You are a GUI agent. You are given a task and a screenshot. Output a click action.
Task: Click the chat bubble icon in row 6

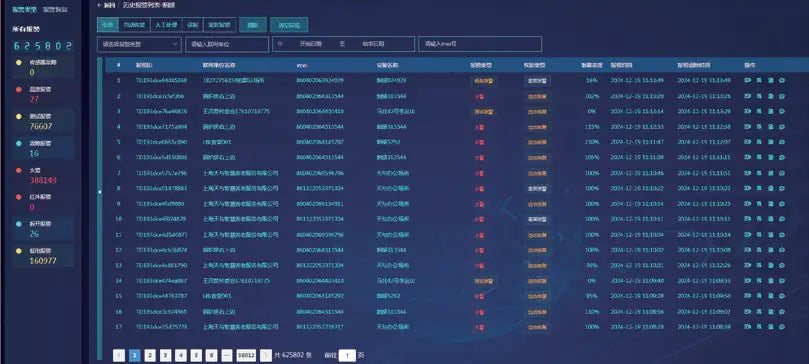point(782,157)
